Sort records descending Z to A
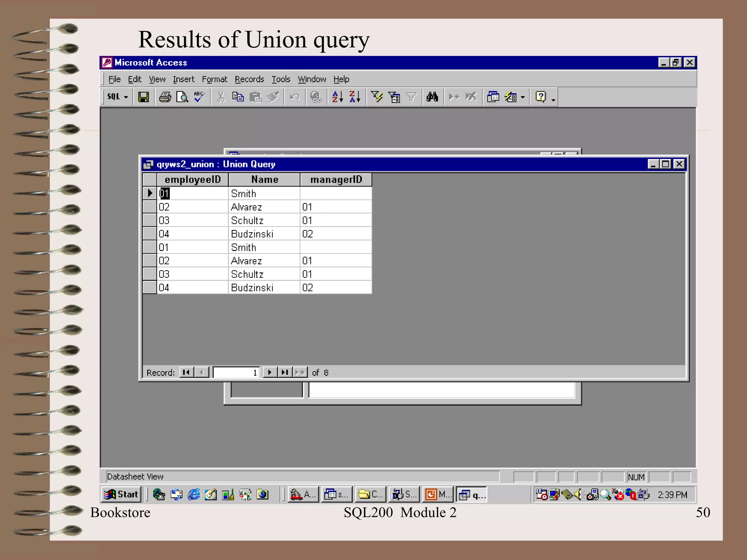Image resolution: width=747 pixels, height=560 pixels. pos(355,97)
